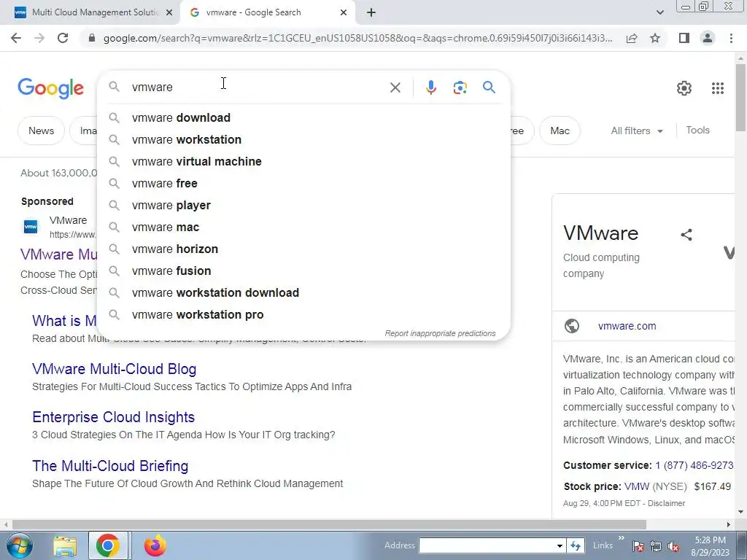Viewport: 747px width, 560px height.
Task: Select the Mac filter chip
Action: 560,131
